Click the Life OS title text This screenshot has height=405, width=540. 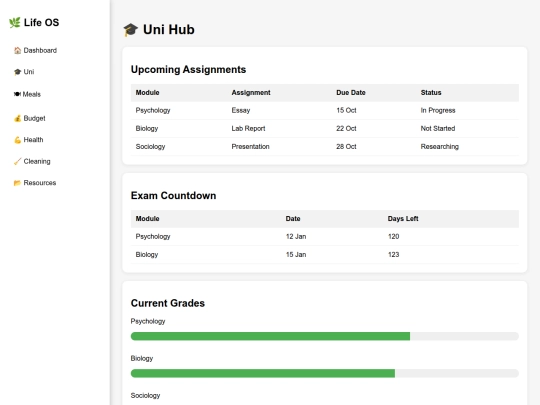point(41,23)
